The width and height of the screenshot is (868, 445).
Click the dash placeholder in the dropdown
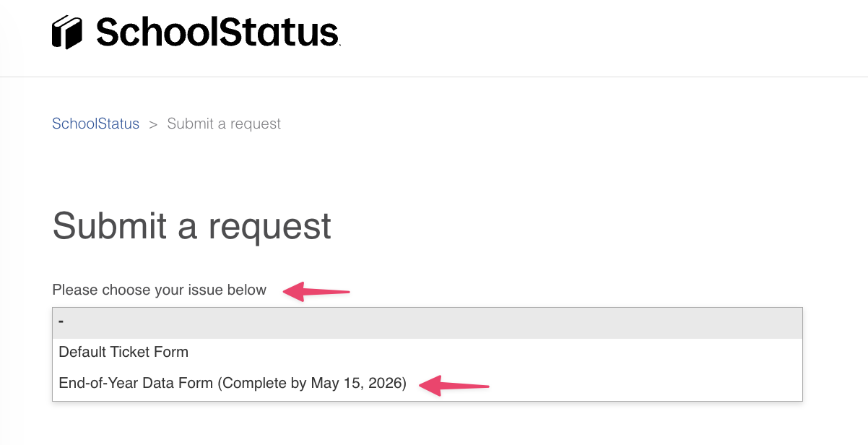pyautogui.click(x=61, y=322)
